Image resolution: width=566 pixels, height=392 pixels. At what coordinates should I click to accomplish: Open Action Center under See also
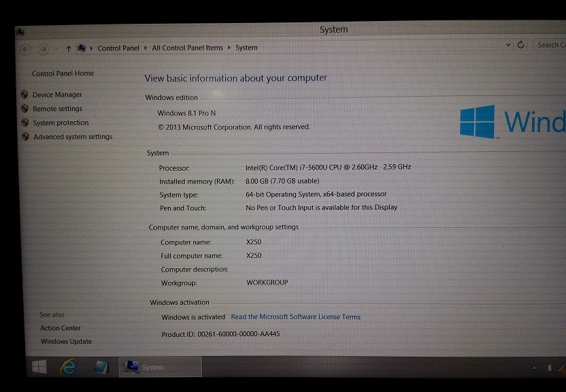61,328
